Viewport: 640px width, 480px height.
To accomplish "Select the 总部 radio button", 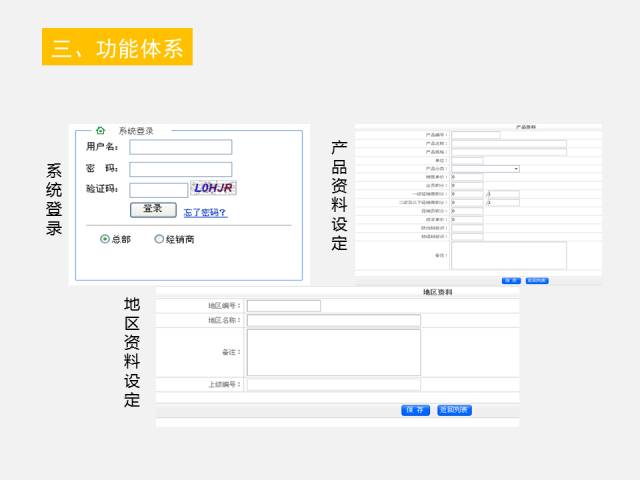I will click(105, 239).
